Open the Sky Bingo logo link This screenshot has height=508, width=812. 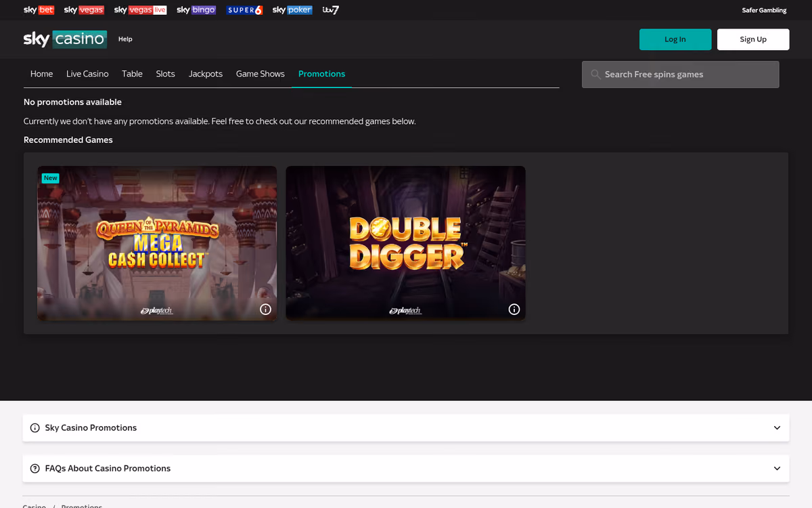(196, 10)
